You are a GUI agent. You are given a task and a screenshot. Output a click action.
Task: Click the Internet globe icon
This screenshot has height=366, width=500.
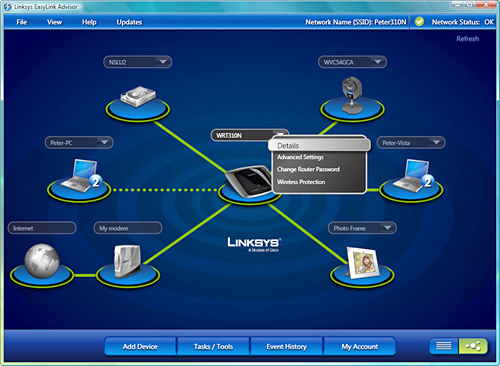pos(42,261)
